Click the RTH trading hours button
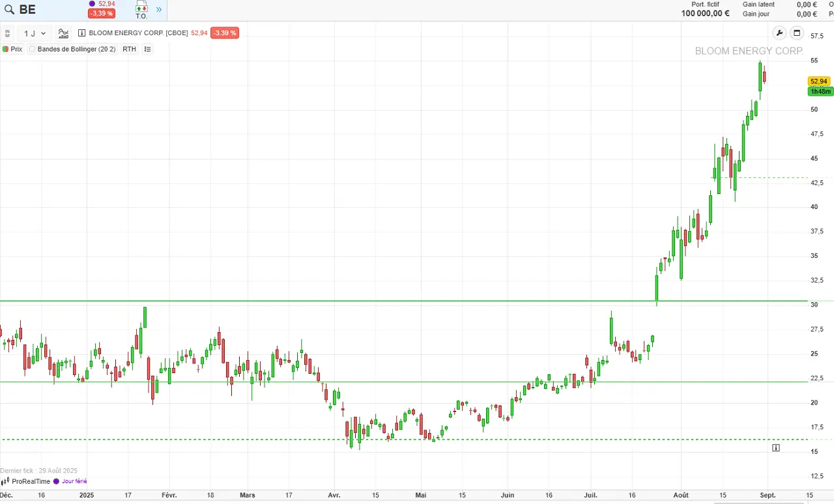This screenshot has width=834, height=504. point(130,49)
